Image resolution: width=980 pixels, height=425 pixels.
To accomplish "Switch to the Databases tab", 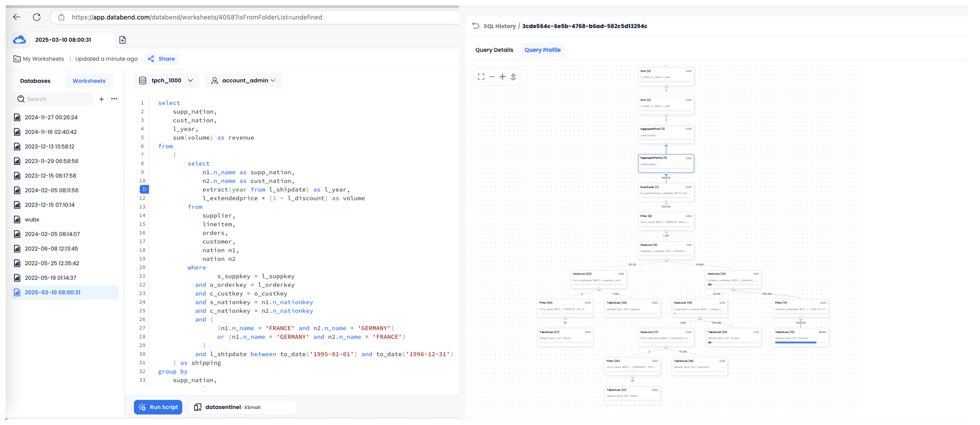I will 35,81.
